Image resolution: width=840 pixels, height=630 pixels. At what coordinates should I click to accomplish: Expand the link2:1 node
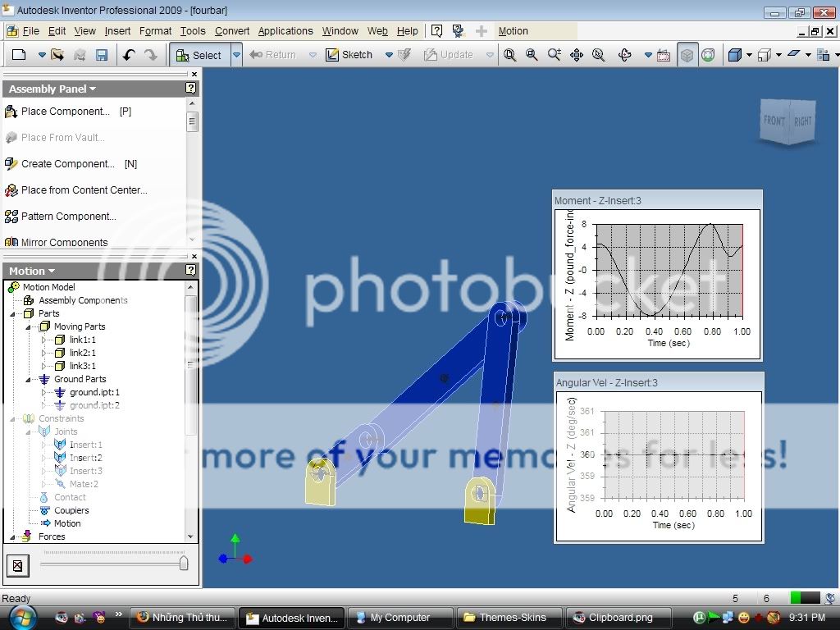[x=44, y=353]
